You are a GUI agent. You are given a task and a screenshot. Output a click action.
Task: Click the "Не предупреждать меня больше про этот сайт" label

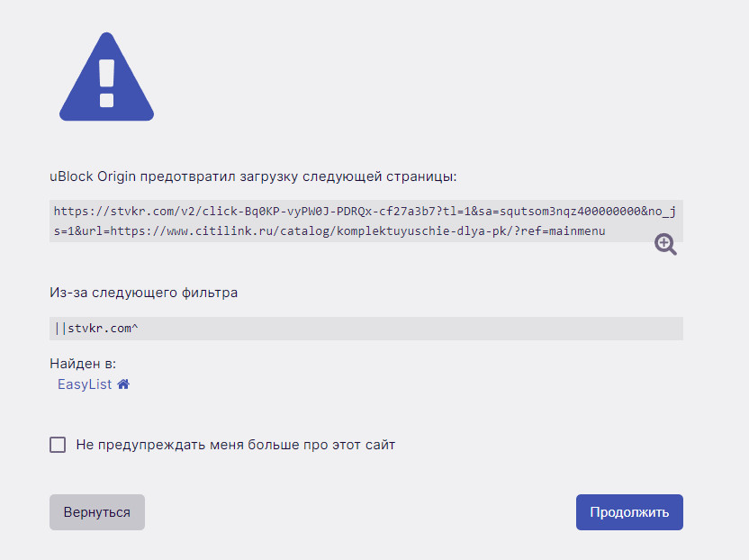pos(236,445)
